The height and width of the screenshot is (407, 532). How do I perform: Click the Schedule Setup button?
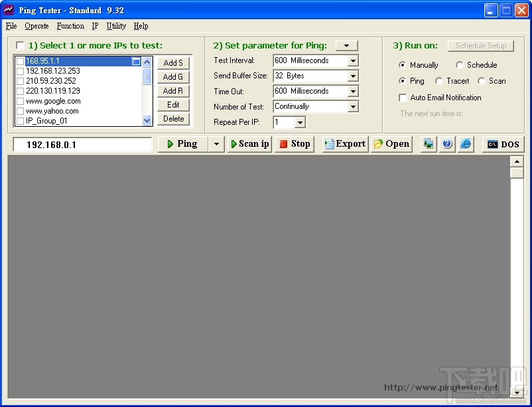click(481, 46)
